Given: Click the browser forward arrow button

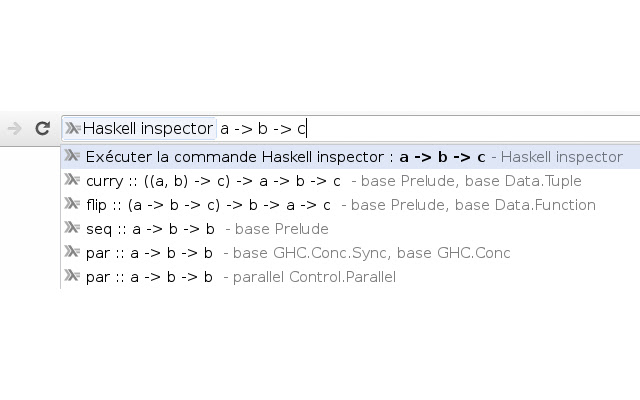Looking at the screenshot, I should [14, 128].
